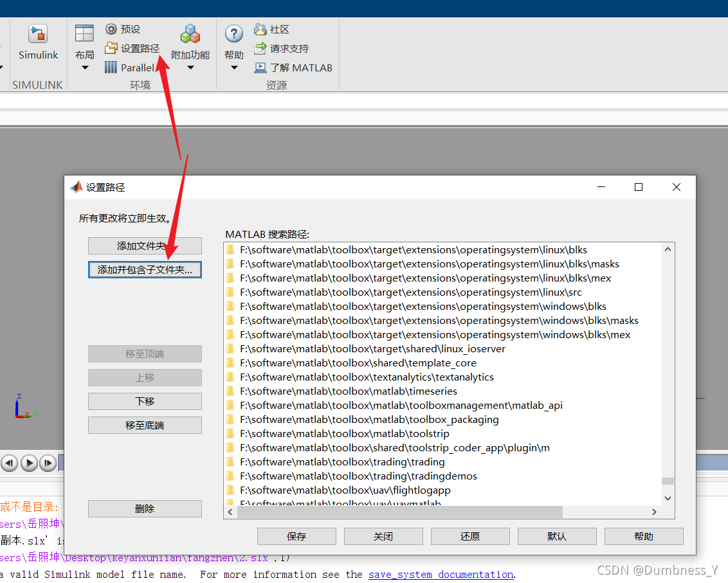
Task: Click the play playback button
Action: [29, 463]
